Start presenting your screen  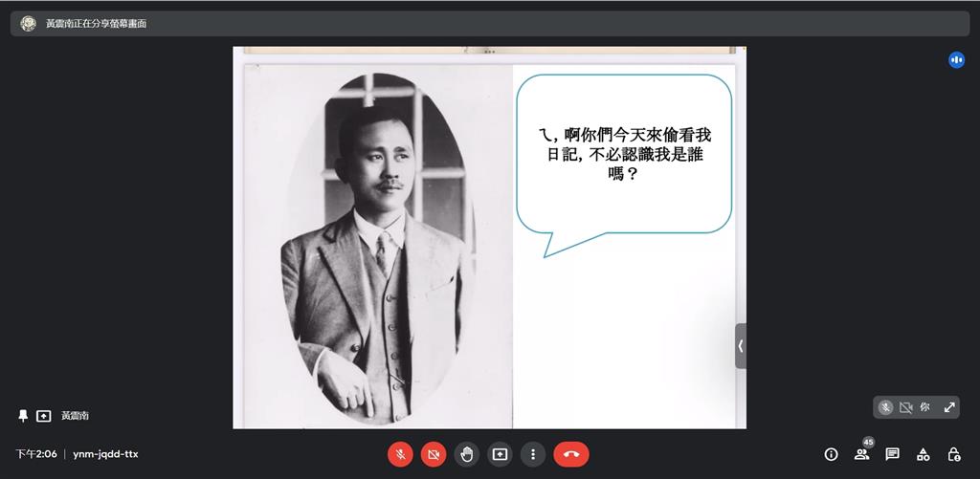click(500, 455)
